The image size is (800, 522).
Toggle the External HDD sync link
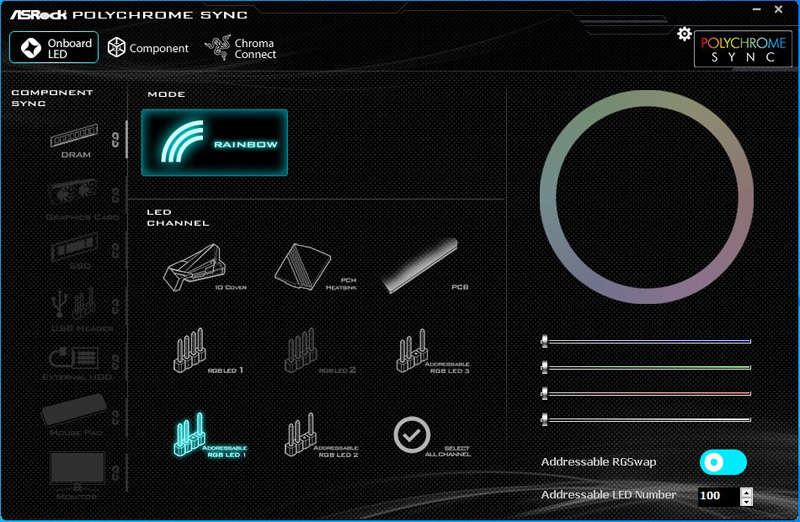point(115,362)
